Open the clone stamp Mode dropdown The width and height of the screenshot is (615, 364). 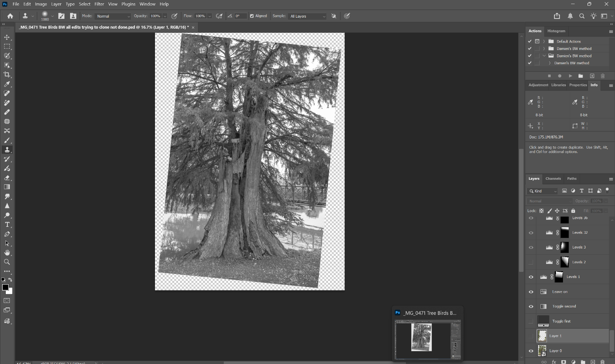113,16
